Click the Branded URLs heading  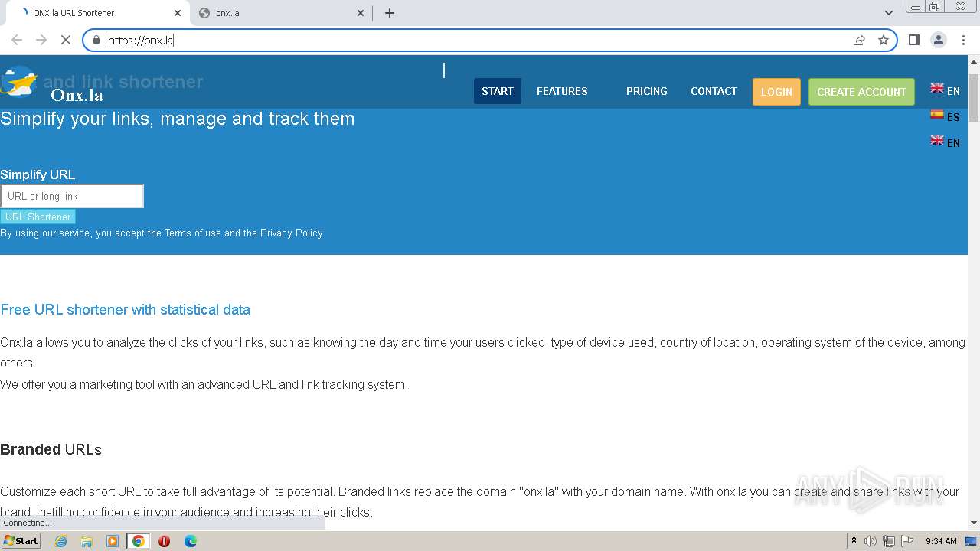[x=51, y=449]
